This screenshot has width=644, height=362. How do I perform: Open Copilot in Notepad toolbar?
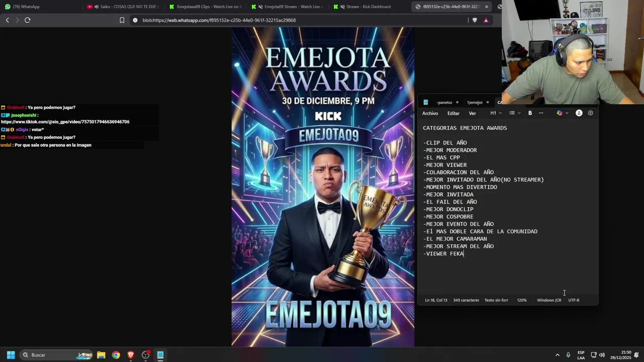pyautogui.click(x=559, y=113)
